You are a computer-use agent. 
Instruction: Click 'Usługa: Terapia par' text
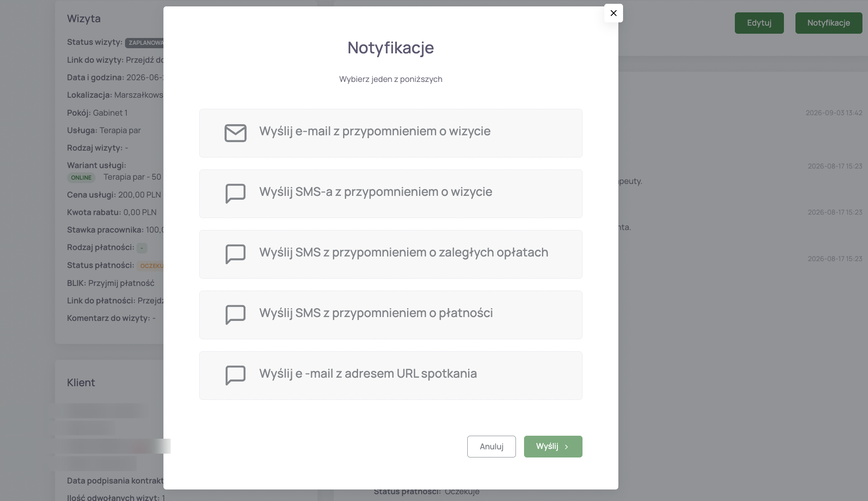104,130
